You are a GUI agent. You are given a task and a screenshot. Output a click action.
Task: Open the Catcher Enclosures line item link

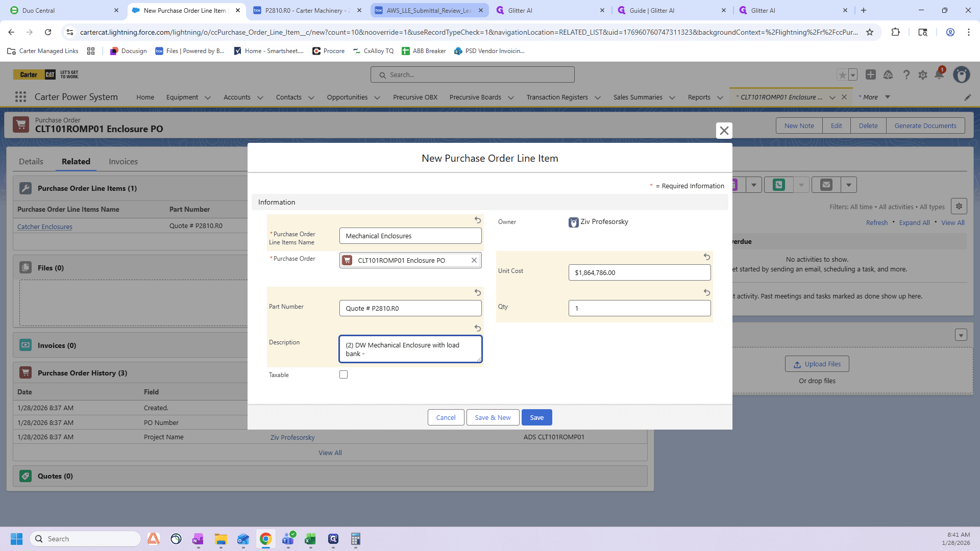pos(45,227)
